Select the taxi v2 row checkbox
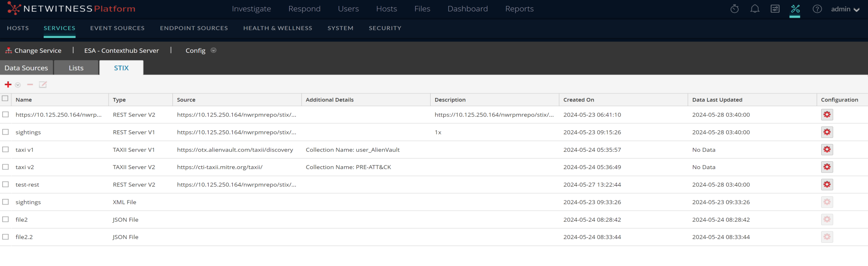Viewport: 868px width, 266px height. tap(5, 167)
